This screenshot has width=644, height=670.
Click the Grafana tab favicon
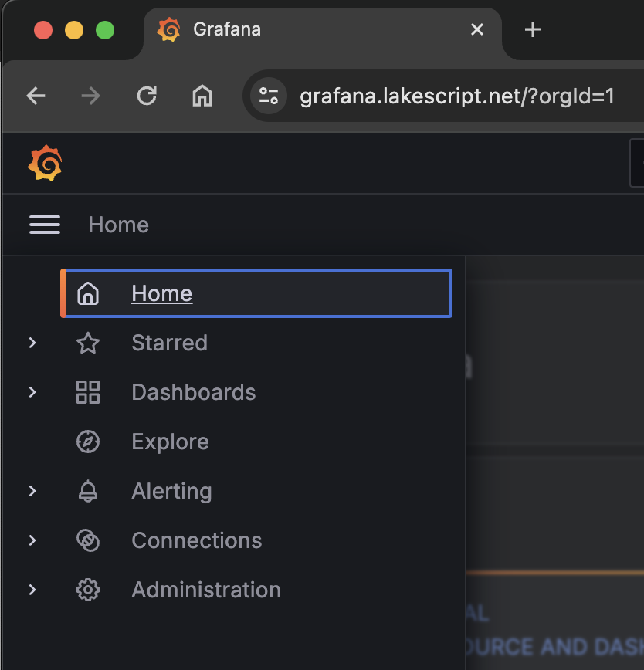point(169,29)
